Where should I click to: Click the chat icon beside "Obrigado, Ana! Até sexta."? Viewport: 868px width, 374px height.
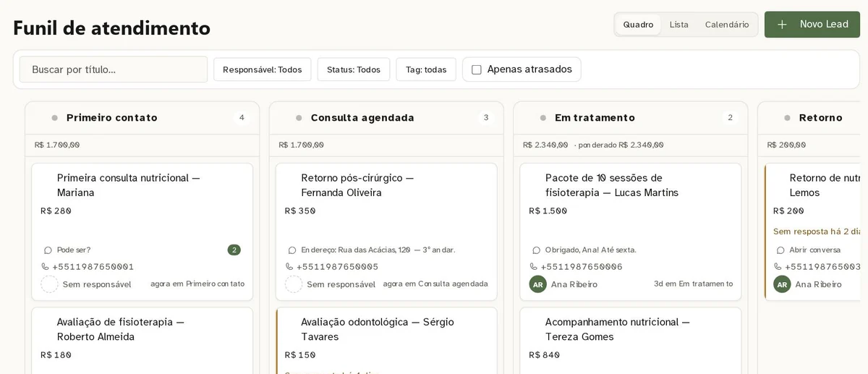pos(537,250)
